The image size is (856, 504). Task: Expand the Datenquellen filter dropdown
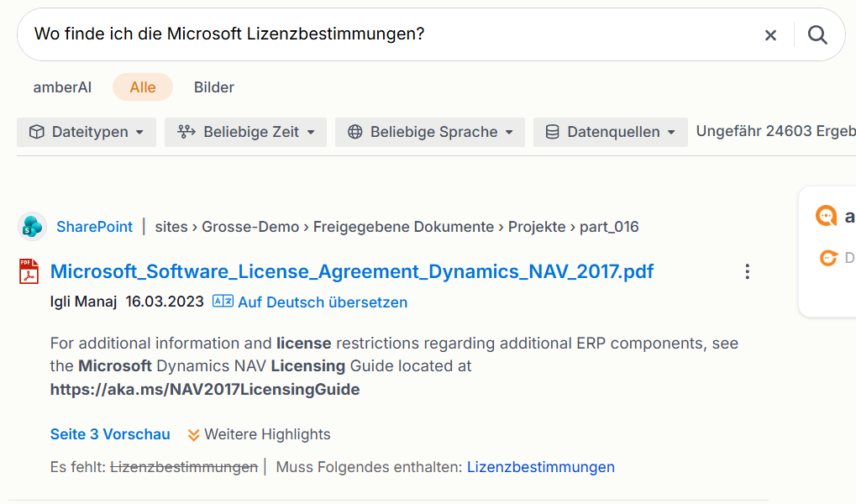coord(611,132)
